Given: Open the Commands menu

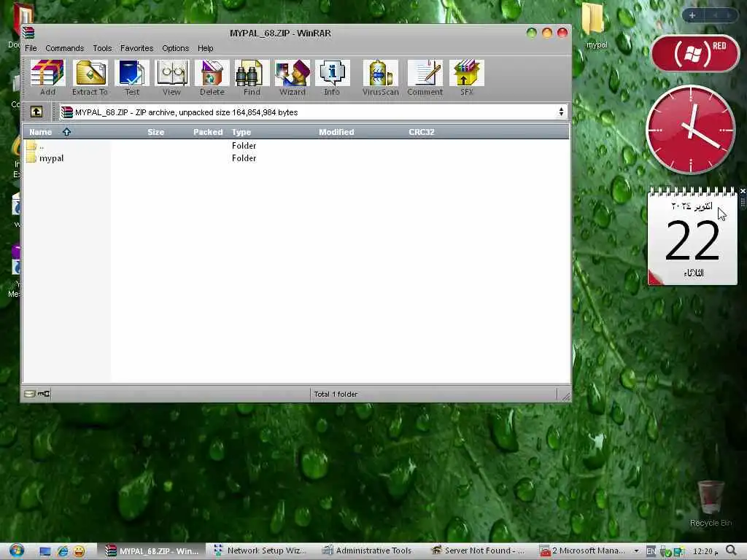Looking at the screenshot, I should [x=65, y=48].
